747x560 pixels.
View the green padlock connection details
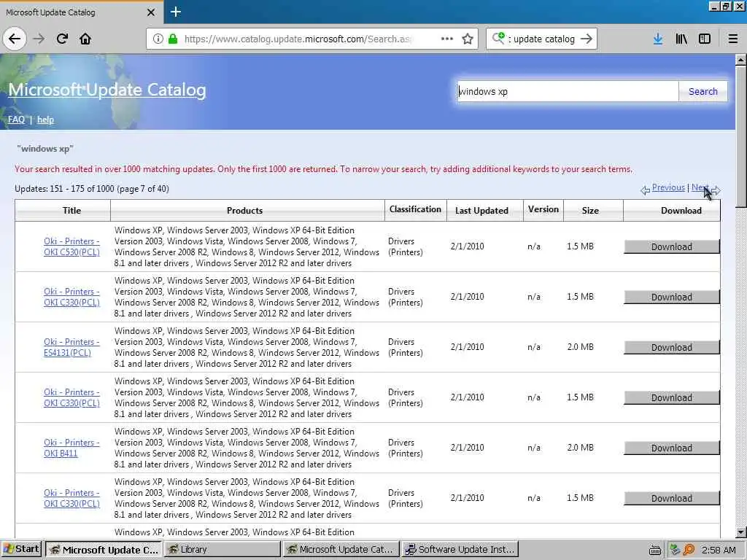click(x=174, y=39)
